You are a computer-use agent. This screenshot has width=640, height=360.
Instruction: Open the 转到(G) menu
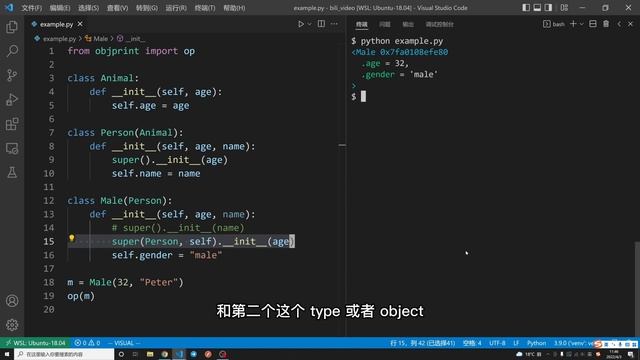tap(147, 8)
